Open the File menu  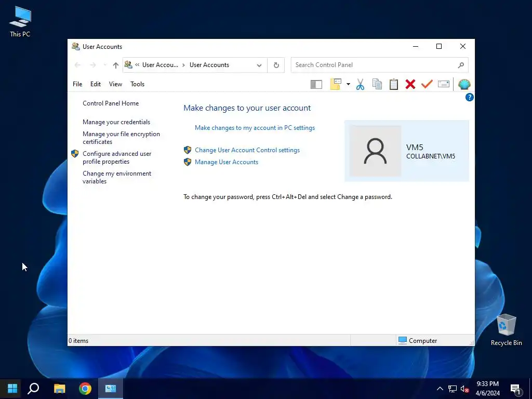(77, 84)
